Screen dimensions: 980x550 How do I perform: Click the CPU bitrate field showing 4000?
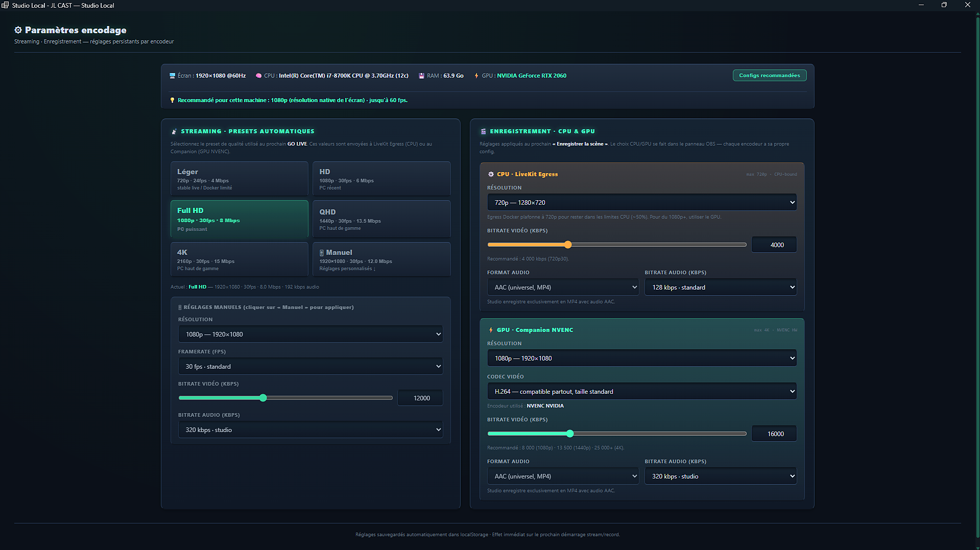coord(775,245)
